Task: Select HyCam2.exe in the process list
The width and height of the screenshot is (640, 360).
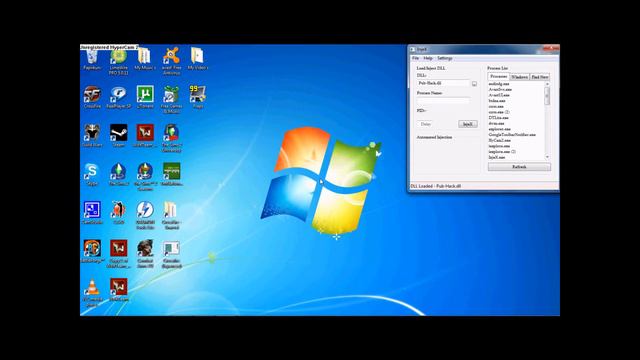Action: coord(499,140)
